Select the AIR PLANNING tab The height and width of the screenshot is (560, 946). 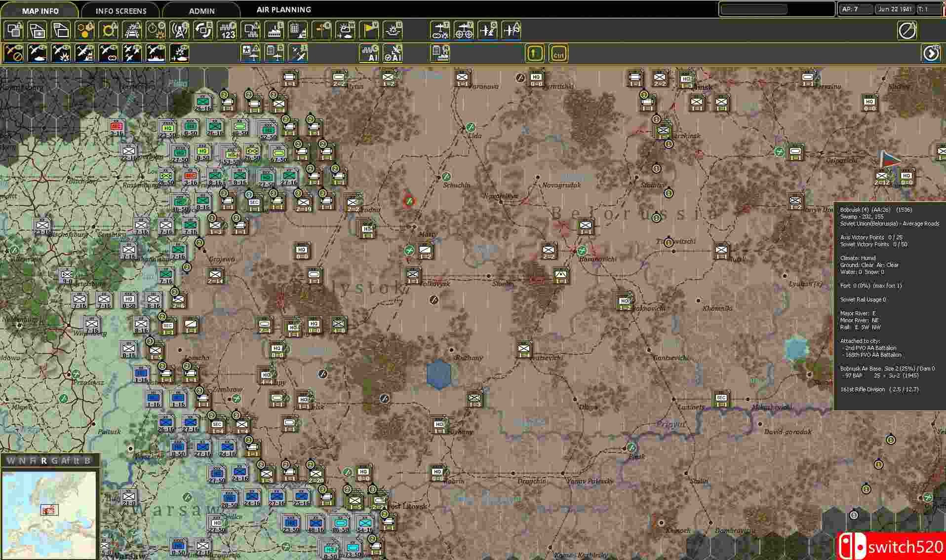[283, 9]
